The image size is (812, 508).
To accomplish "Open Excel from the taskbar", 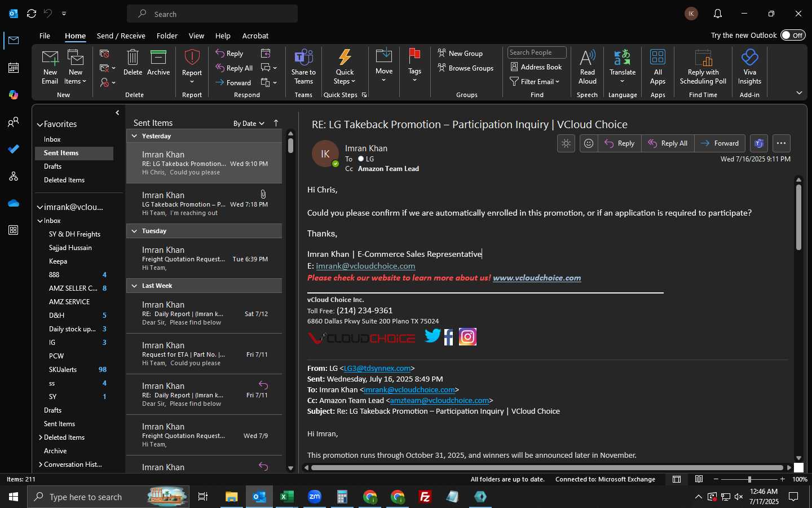I will point(287,497).
